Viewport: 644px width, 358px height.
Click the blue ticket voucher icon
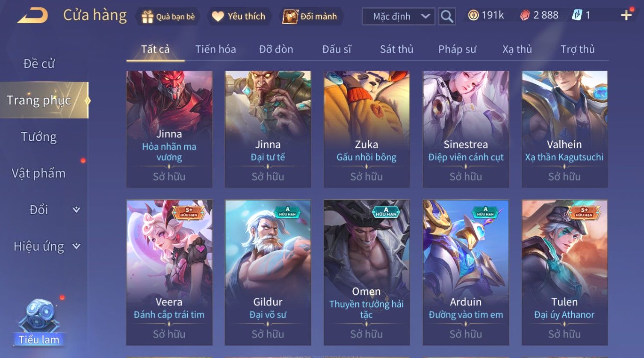tap(577, 15)
